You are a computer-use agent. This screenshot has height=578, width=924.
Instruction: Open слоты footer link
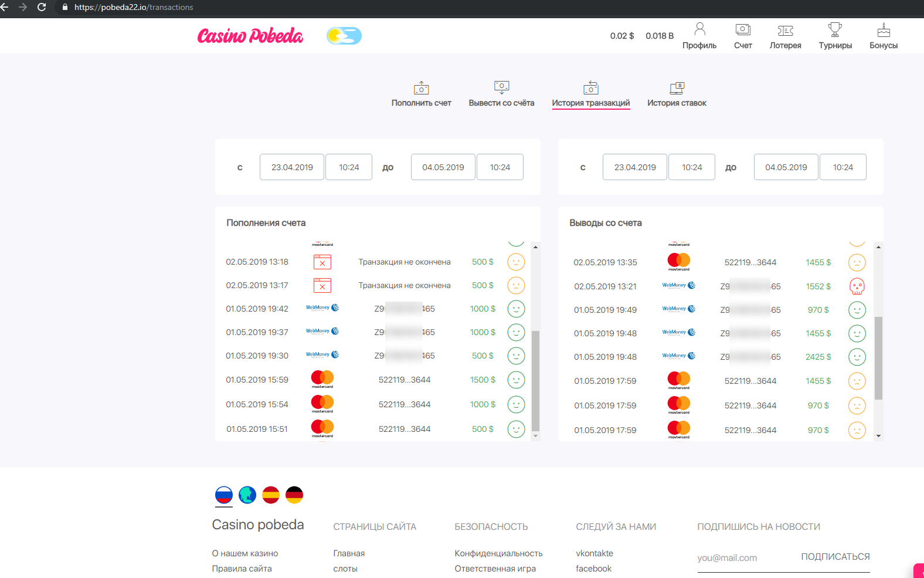345,569
